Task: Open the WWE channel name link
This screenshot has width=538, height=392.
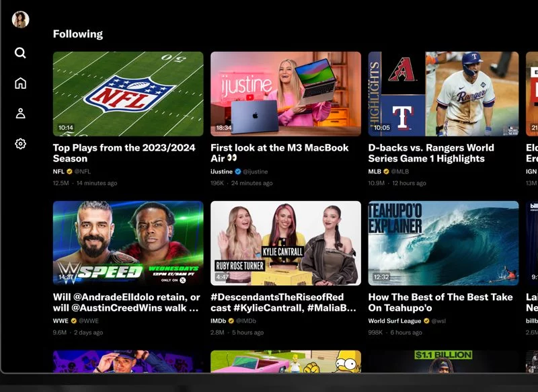Action: [61, 321]
